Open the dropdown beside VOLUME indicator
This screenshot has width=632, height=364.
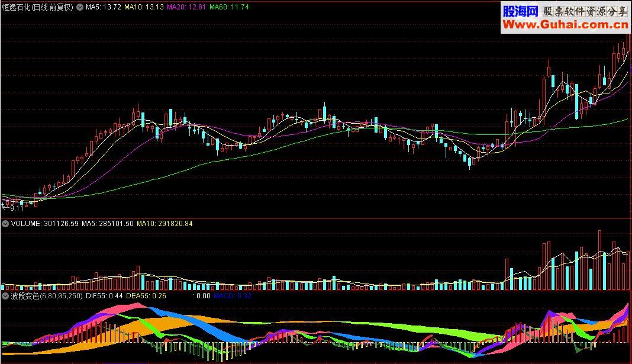(x=5, y=224)
